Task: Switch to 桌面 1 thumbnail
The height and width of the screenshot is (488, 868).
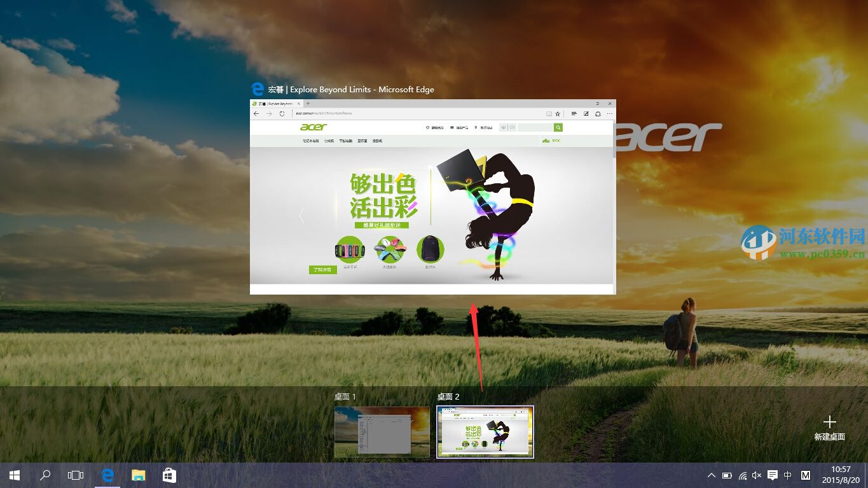Action: click(x=382, y=431)
